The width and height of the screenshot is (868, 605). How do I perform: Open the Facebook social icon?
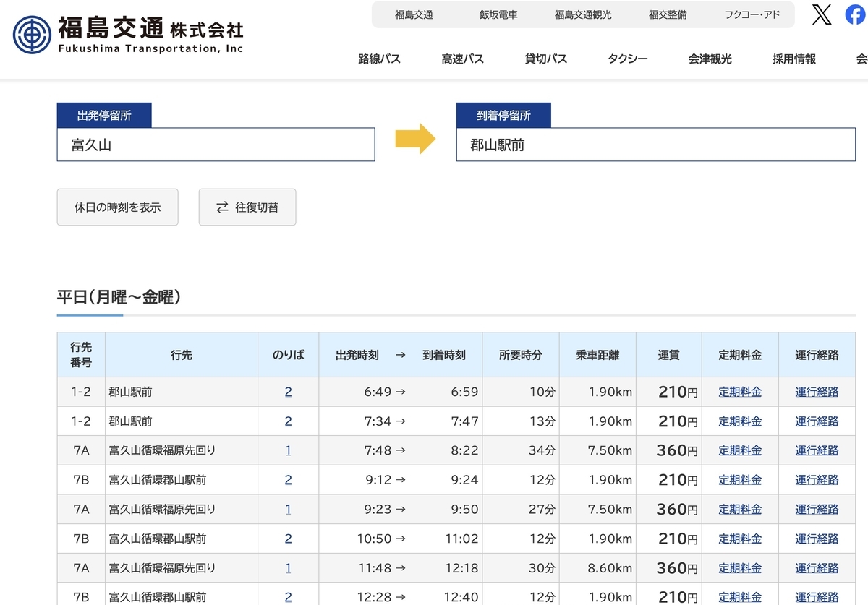tap(857, 14)
